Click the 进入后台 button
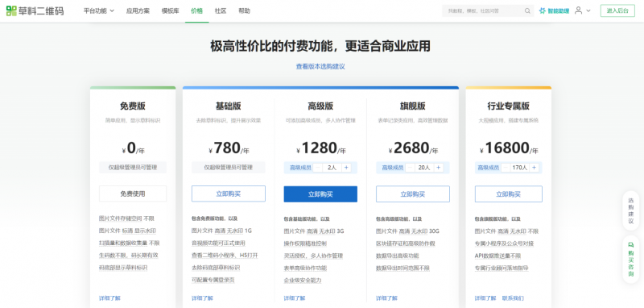The image size is (644, 308). [617, 10]
